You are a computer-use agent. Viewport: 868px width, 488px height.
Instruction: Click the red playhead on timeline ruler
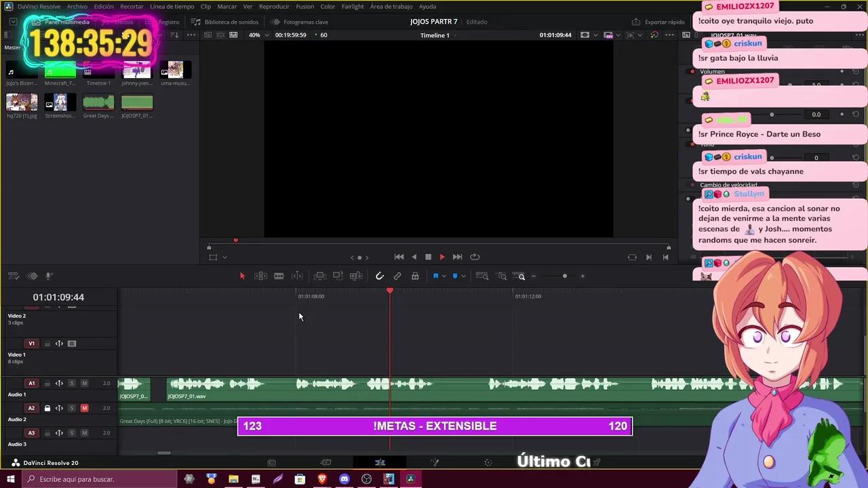pyautogui.click(x=390, y=291)
